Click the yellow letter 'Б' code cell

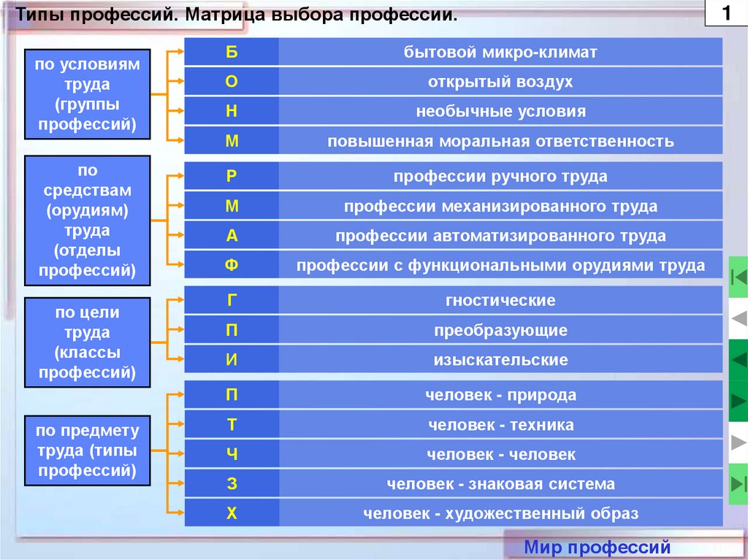click(232, 52)
